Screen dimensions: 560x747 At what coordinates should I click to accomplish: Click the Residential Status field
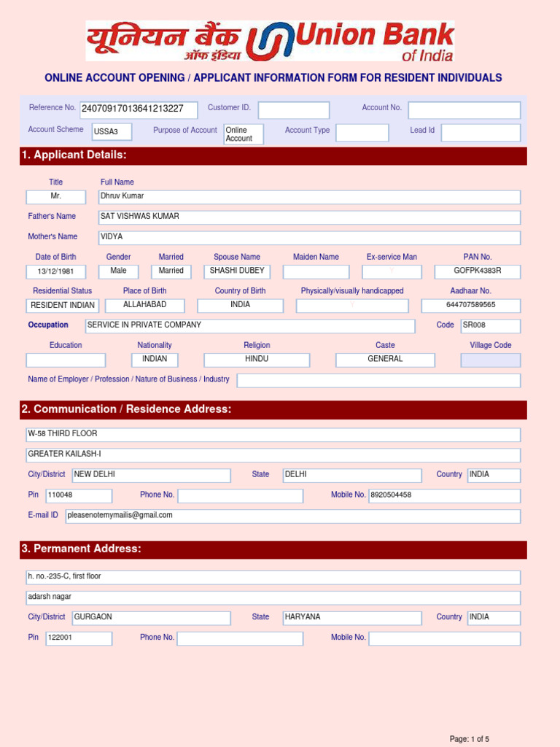[x=63, y=306]
